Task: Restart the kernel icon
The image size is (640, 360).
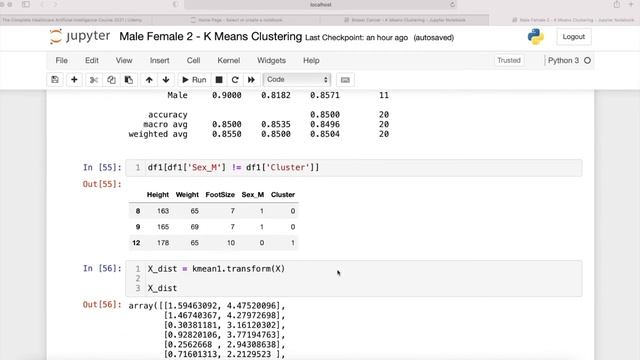Action: coord(235,80)
